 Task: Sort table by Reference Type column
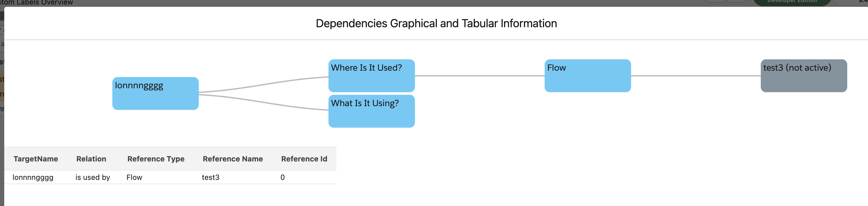point(156,158)
